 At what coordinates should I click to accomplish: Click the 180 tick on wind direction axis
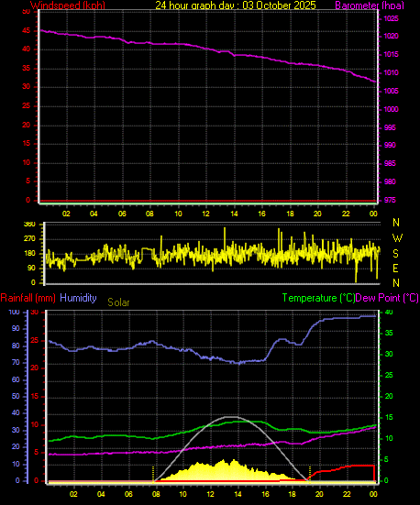point(29,254)
